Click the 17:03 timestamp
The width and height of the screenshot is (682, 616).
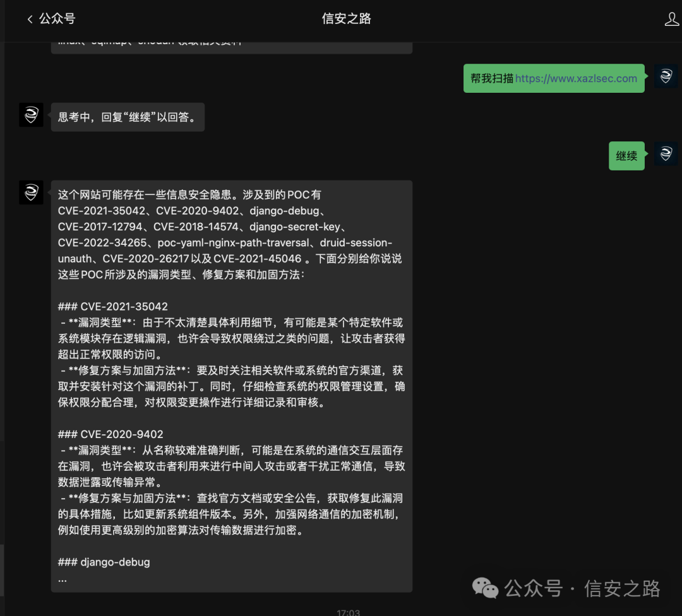coord(348,612)
